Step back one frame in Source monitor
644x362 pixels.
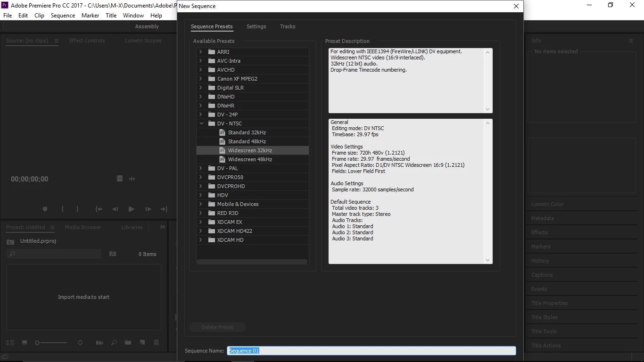point(115,209)
